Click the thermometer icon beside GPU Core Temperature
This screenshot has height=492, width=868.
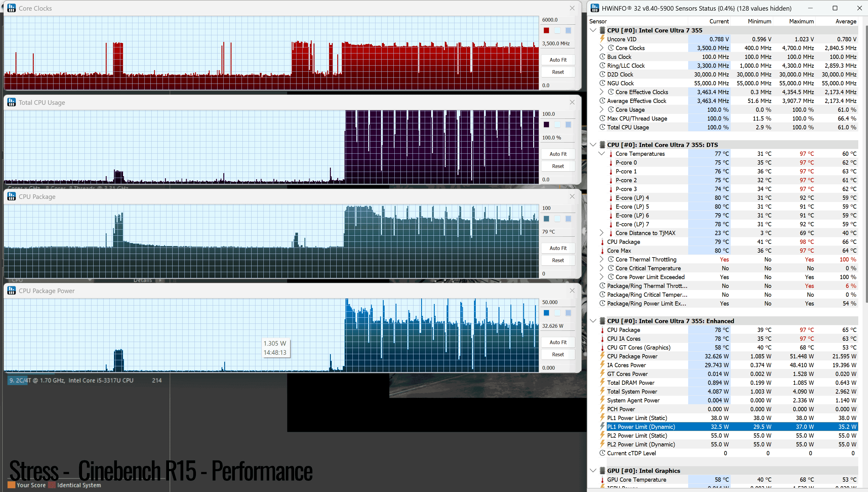pyautogui.click(x=602, y=480)
